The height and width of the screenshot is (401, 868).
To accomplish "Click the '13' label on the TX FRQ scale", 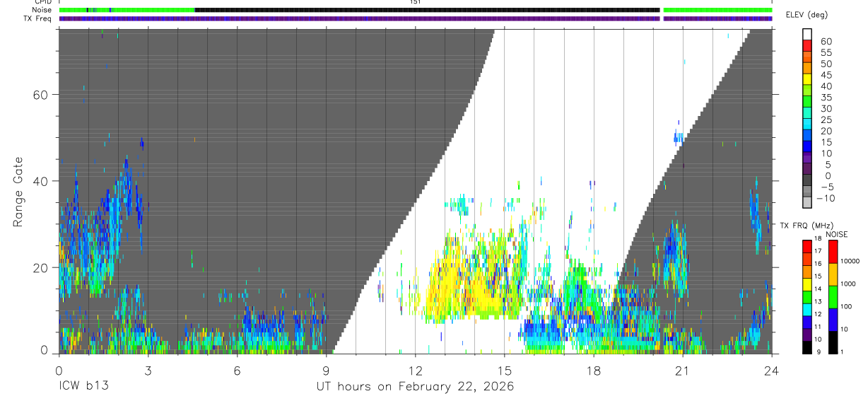I will [x=818, y=301].
